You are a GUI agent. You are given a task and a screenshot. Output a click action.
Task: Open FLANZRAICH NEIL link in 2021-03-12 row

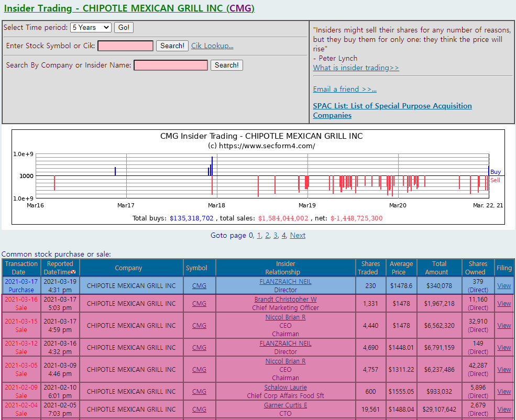click(x=286, y=344)
